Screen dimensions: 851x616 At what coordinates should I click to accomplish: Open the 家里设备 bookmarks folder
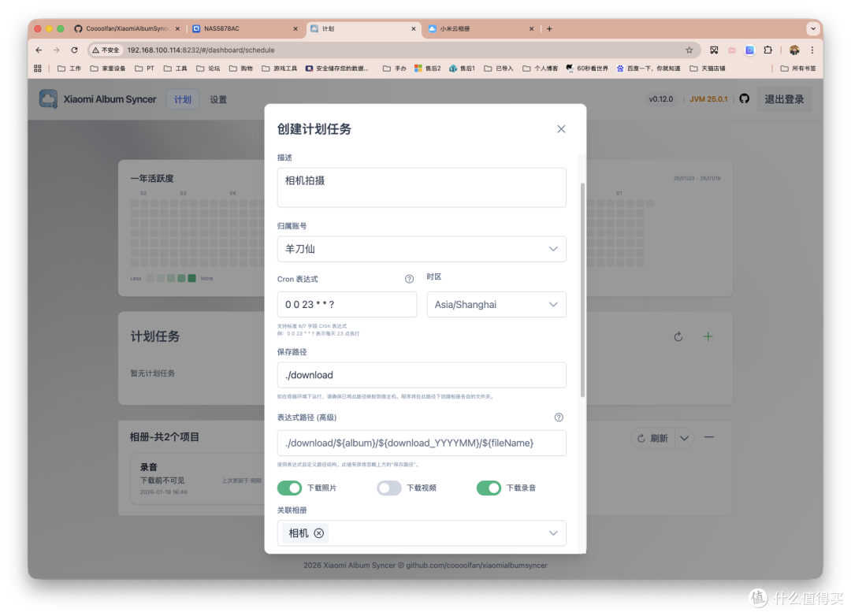click(x=107, y=69)
